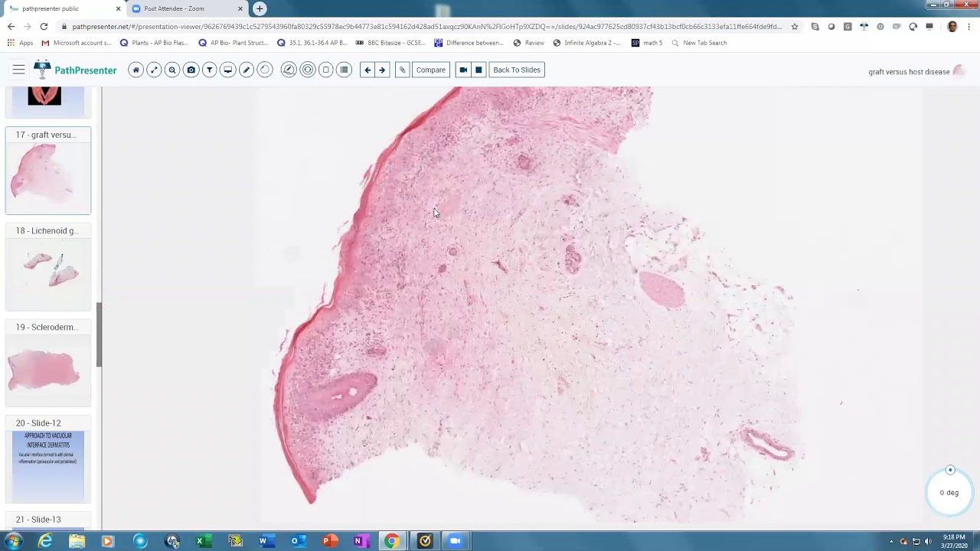This screenshot has height=551, width=980.
Task: Open the Apps bookmarks shortcut
Action: coord(20,43)
